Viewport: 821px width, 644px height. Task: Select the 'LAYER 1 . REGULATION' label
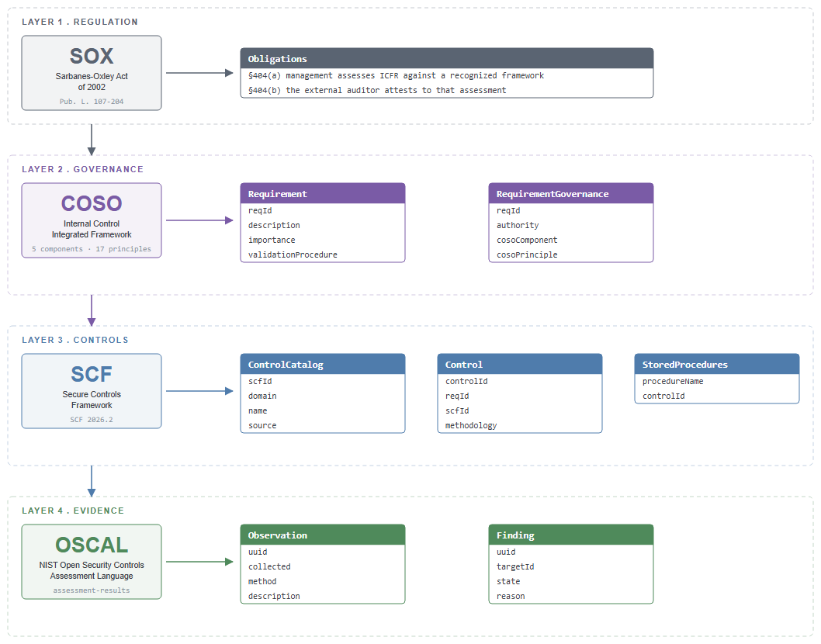point(80,22)
